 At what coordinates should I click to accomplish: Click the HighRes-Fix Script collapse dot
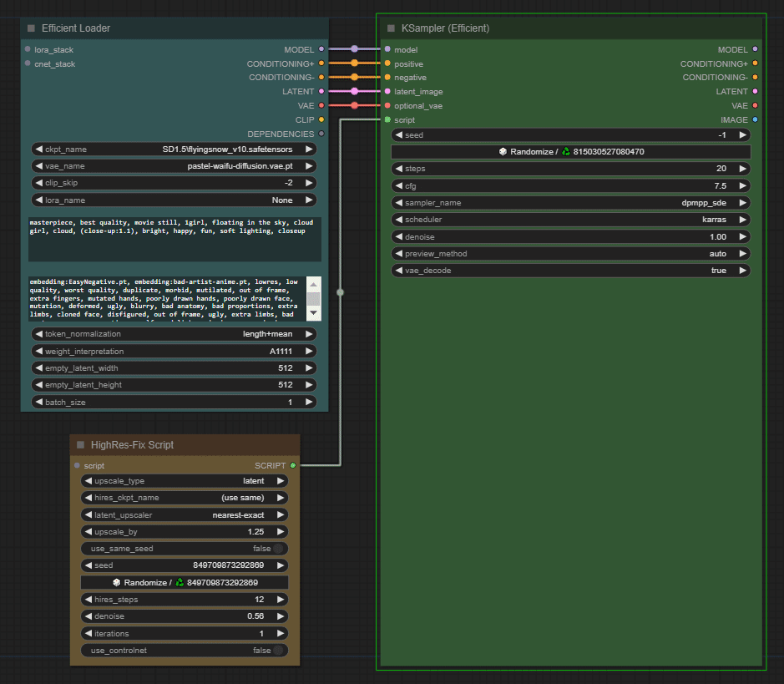[81, 445]
